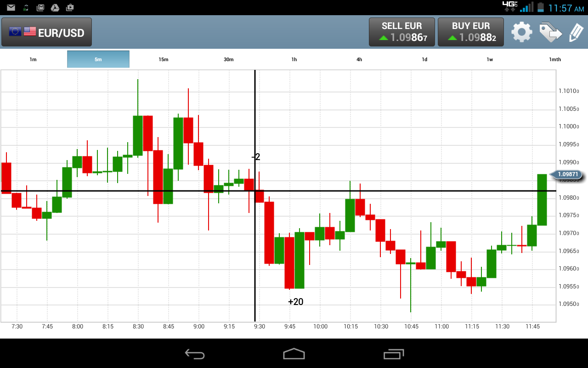Tap the current price marker 1.09871
The height and width of the screenshot is (368, 588).
pyautogui.click(x=567, y=174)
